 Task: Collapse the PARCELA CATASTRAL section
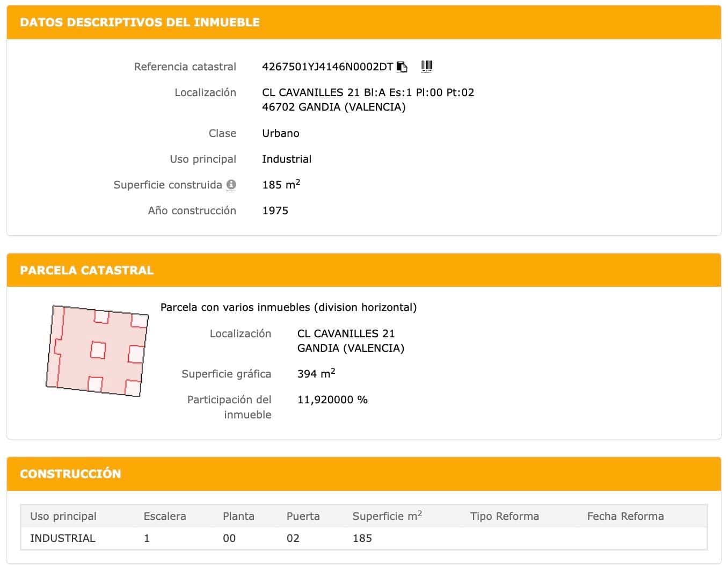(x=86, y=270)
